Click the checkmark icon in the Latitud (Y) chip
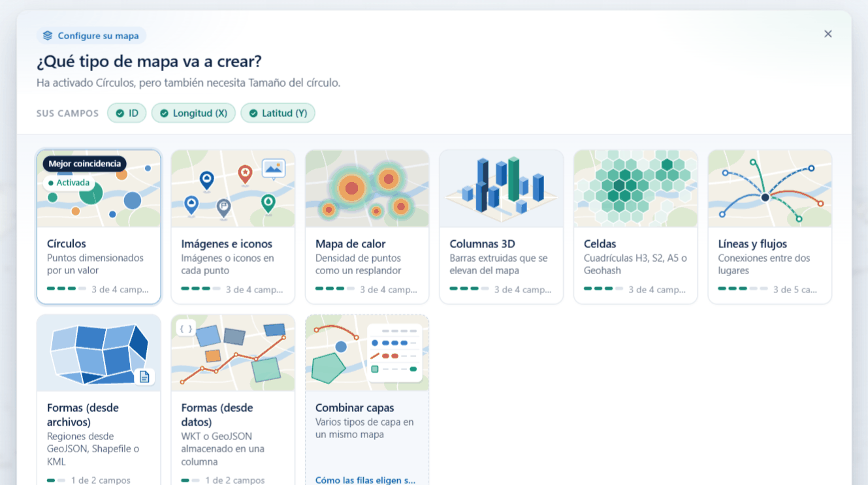Screen dimensions: 868x485 [x=253, y=114]
